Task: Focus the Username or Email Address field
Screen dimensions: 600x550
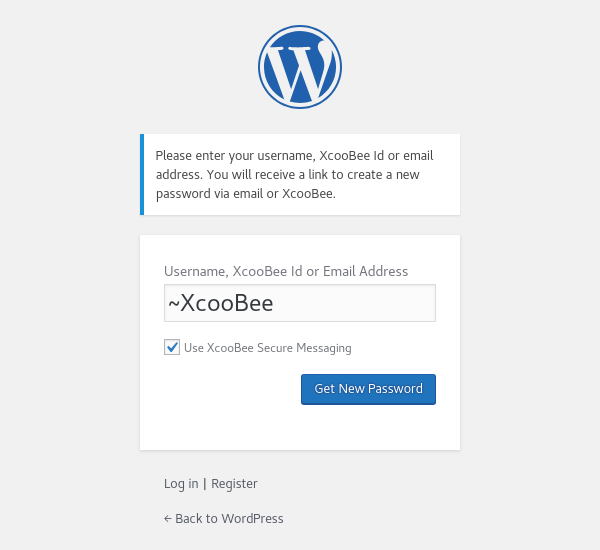Action: coord(299,303)
